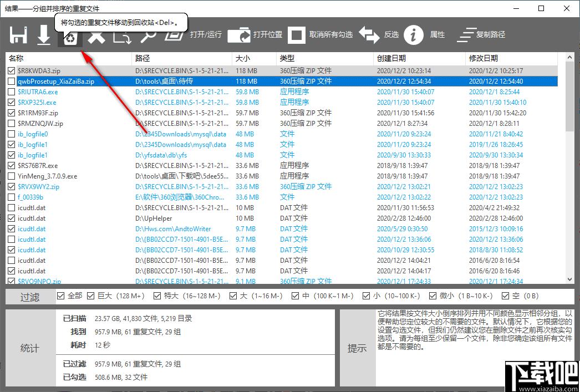580x392 pixels.
Task: Toggle the 空 (0 B) filter checkbox
Action: (505, 296)
